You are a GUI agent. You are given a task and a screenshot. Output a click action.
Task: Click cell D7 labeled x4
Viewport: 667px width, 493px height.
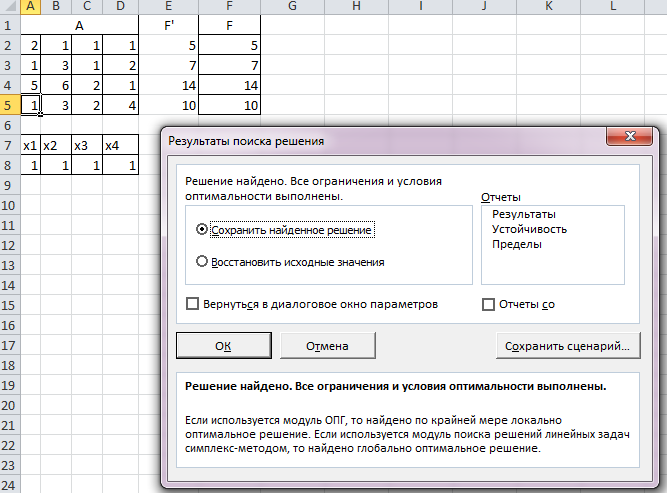coord(120,145)
